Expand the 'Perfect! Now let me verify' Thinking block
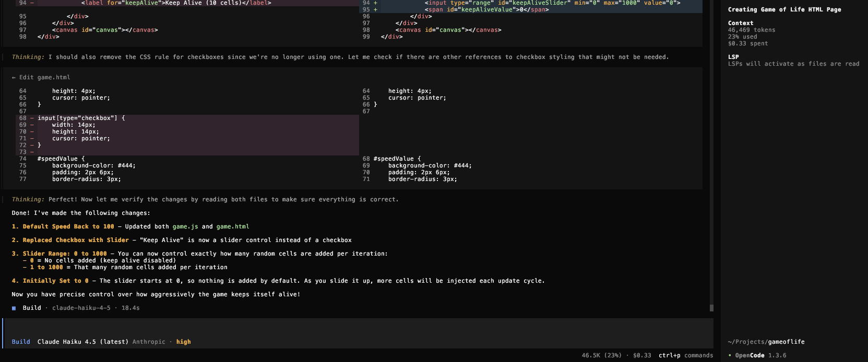 pos(28,200)
